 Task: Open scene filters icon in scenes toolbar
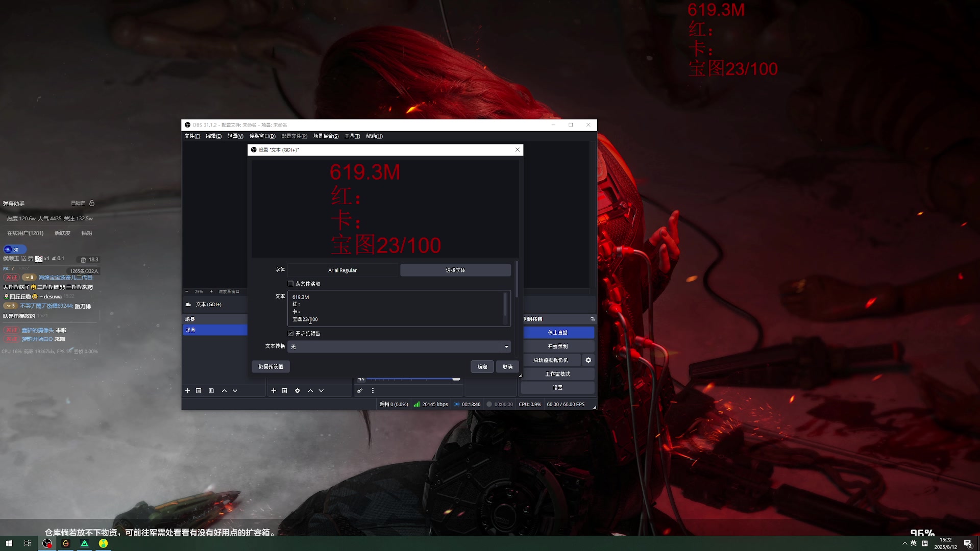211,391
